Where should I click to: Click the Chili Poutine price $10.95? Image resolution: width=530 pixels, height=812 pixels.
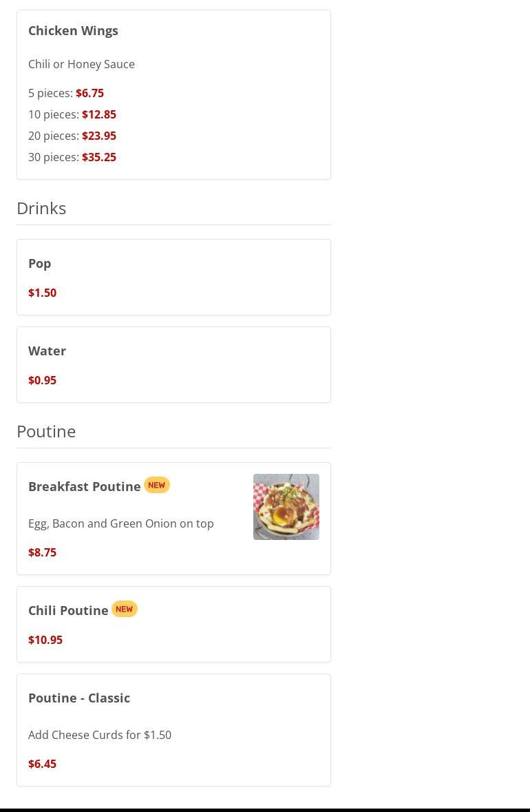[45, 640]
